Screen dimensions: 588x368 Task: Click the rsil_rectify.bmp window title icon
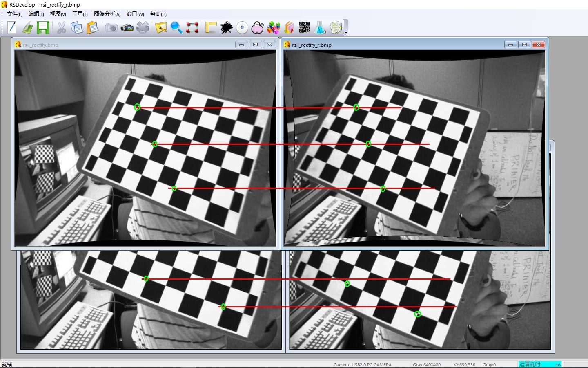point(18,45)
